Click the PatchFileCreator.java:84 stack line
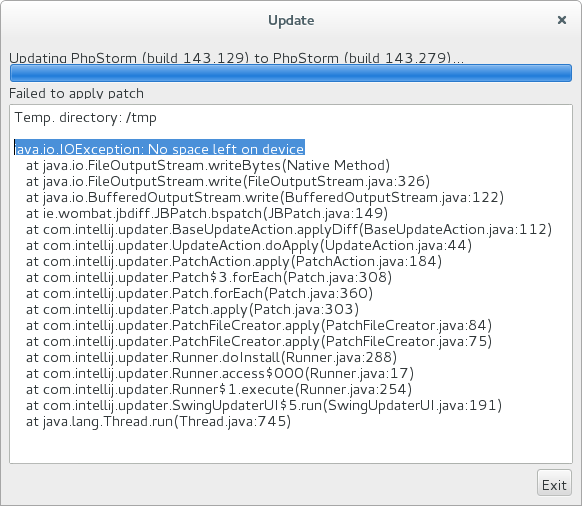The height and width of the screenshot is (506, 582). click(x=259, y=325)
